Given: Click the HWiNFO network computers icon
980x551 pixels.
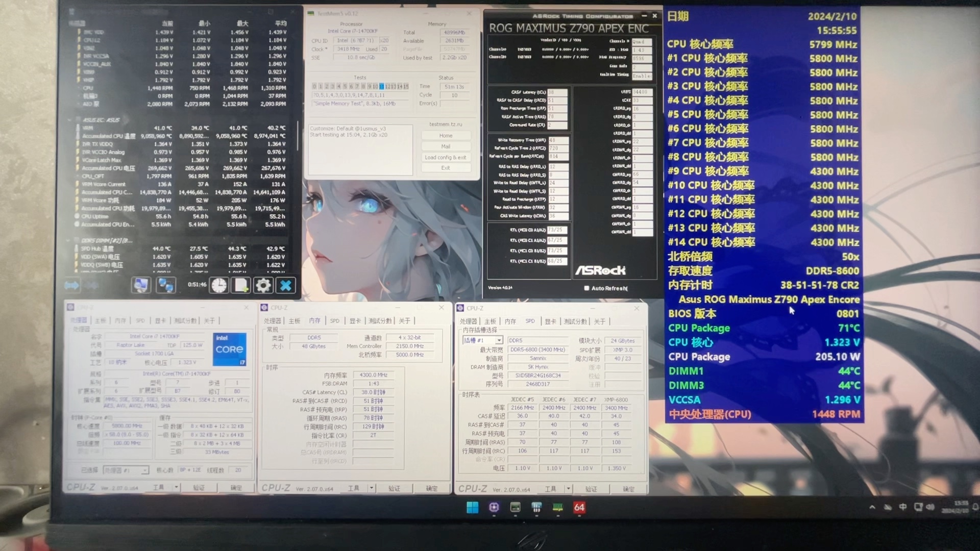Looking at the screenshot, I should [165, 285].
